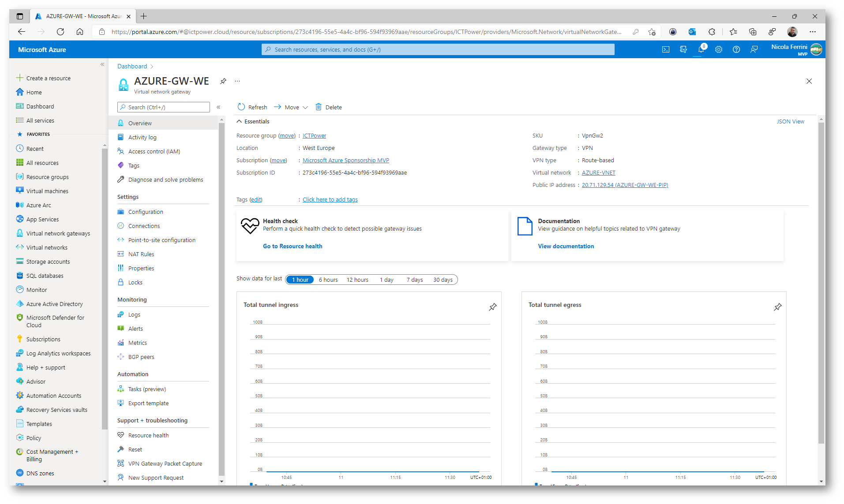Open Cost Management + Billing

tap(52, 455)
